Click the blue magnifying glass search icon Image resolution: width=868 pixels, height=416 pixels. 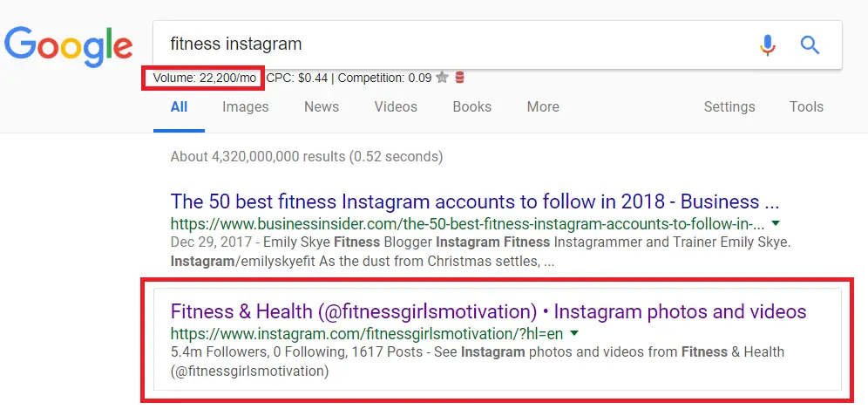(810, 44)
